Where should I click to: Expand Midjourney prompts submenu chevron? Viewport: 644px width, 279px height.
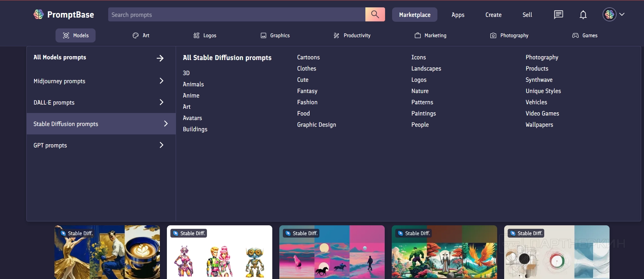point(162,81)
